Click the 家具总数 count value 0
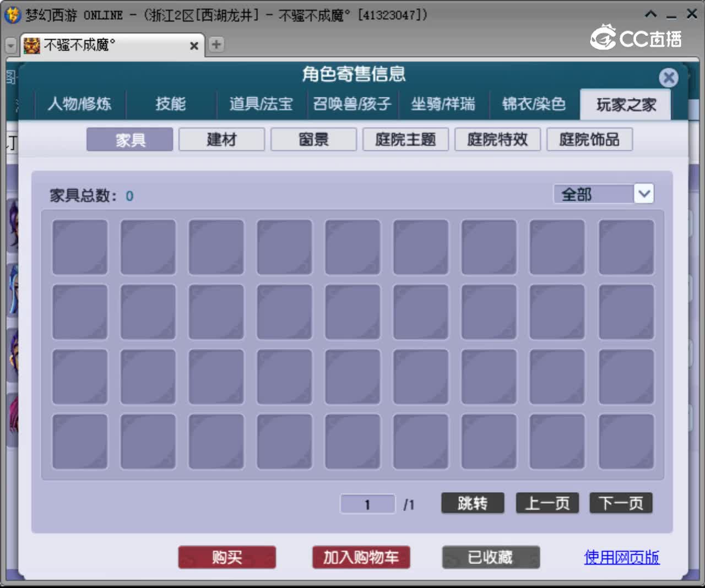The height and width of the screenshot is (588, 705). tap(129, 196)
